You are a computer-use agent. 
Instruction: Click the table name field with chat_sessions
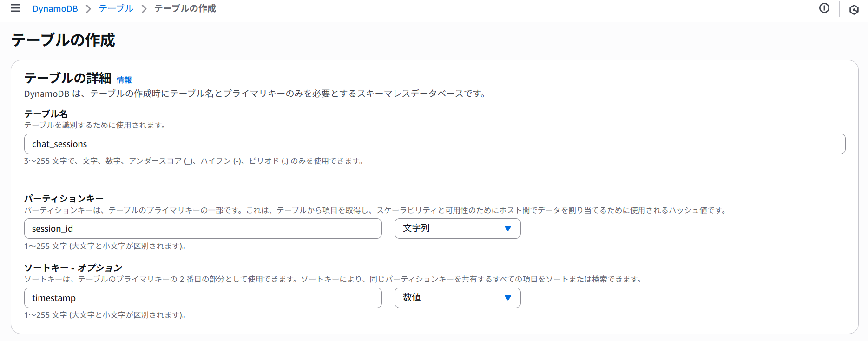tap(434, 144)
